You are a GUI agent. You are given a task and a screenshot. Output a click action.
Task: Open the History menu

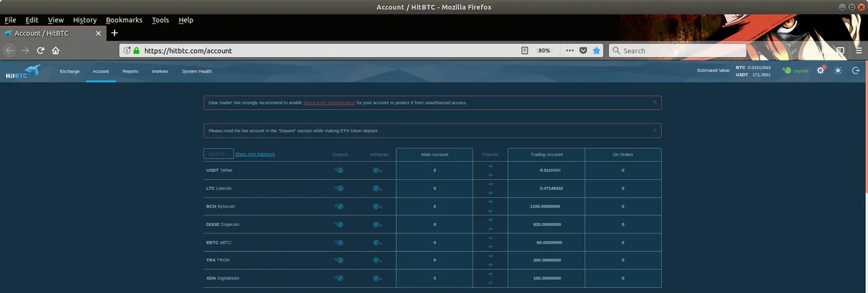85,20
